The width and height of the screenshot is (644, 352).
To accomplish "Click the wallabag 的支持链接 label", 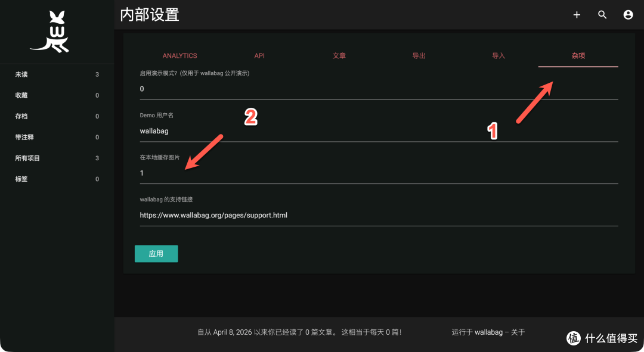I will 166,200.
